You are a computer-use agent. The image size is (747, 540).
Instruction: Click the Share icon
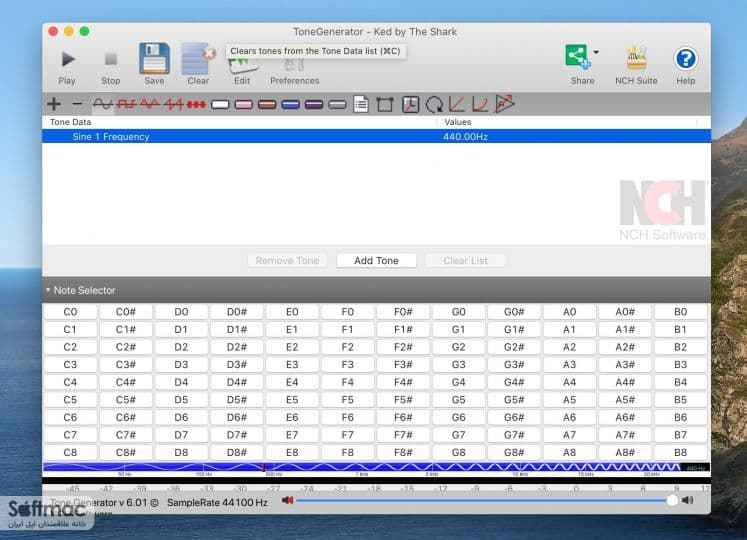(x=578, y=57)
